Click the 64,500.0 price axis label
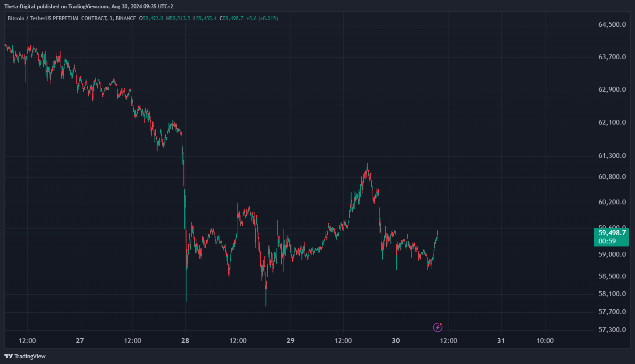635x364 pixels. 612,25
